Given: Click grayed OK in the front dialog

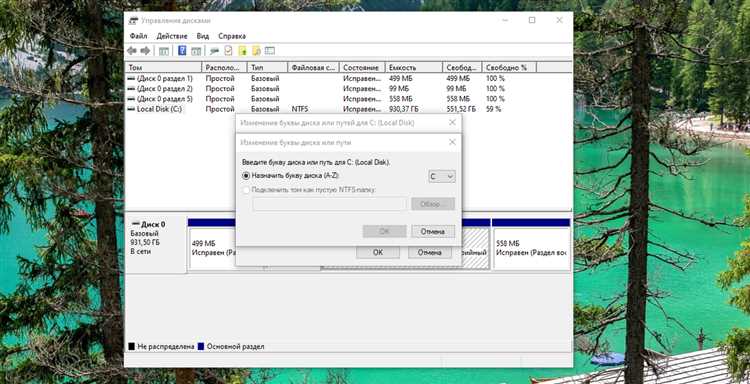Looking at the screenshot, I should tap(385, 231).
